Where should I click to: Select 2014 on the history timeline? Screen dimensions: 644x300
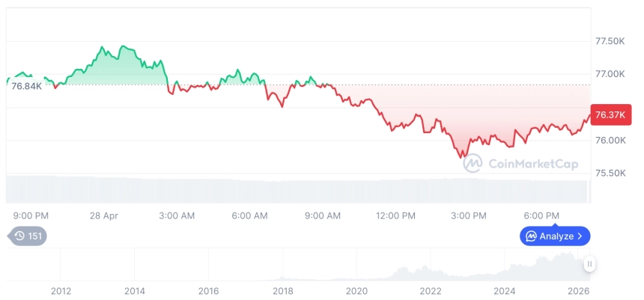pos(135,291)
